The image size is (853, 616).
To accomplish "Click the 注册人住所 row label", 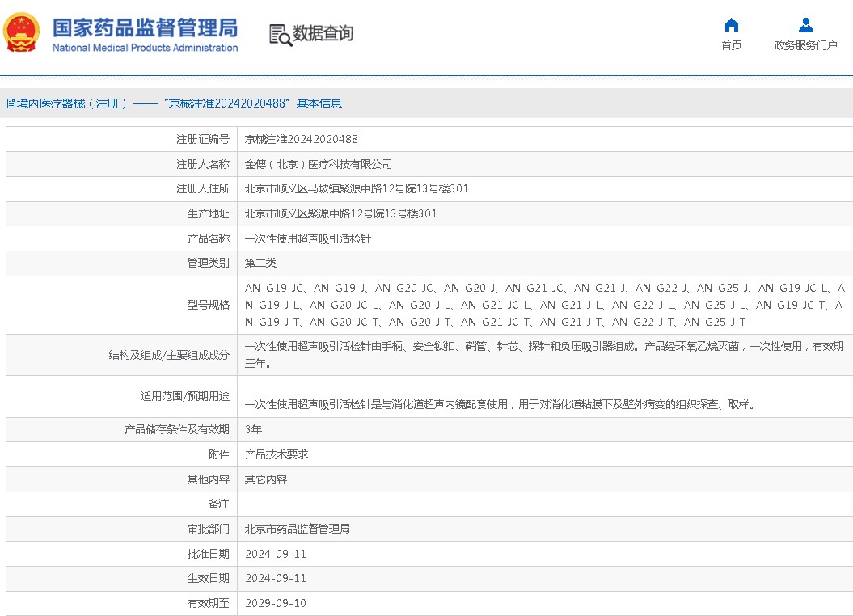I will pyautogui.click(x=203, y=188).
